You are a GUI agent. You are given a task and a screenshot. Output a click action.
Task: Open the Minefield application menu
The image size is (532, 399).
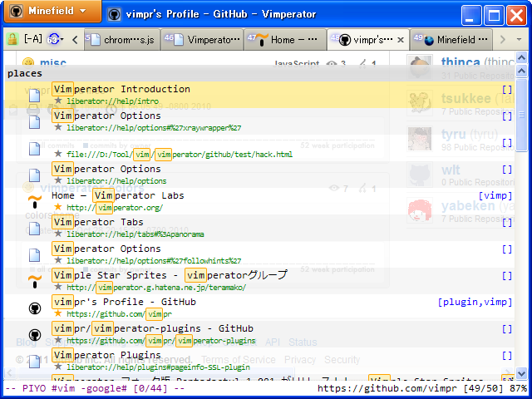click(x=53, y=11)
